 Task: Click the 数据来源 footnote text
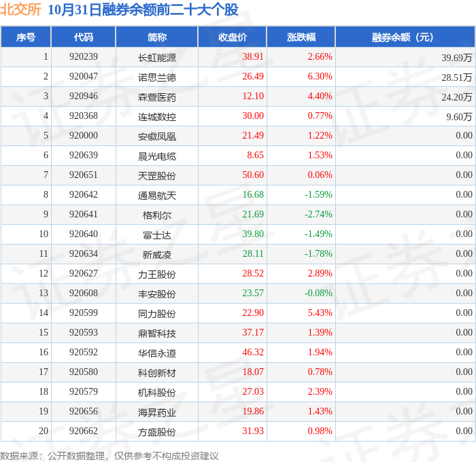[109, 456]
